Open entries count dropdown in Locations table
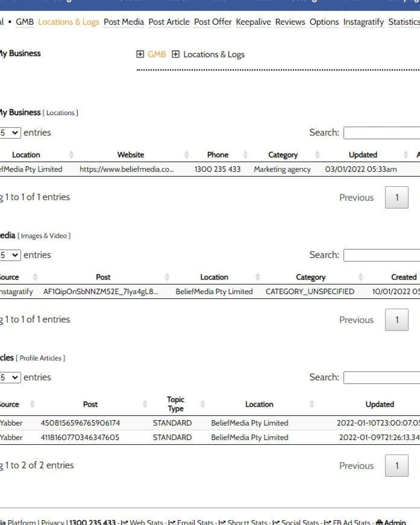 pos(10,133)
